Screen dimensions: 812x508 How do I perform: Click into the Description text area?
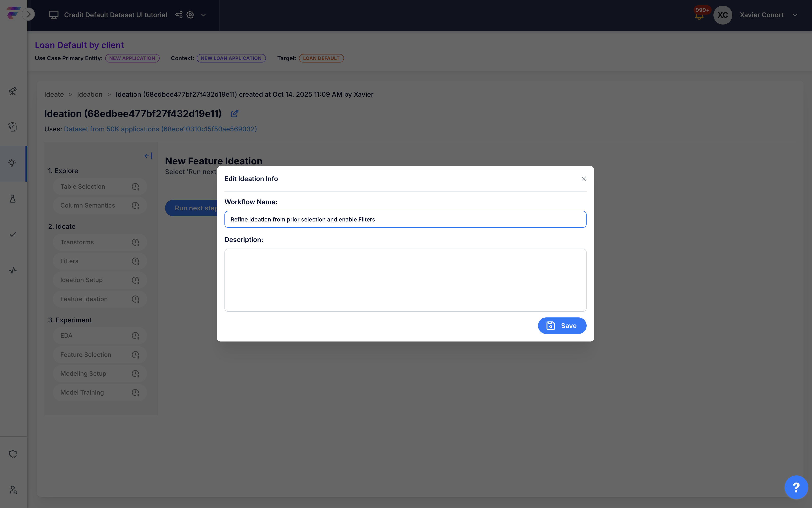pyautogui.click(x=405, y=280)
